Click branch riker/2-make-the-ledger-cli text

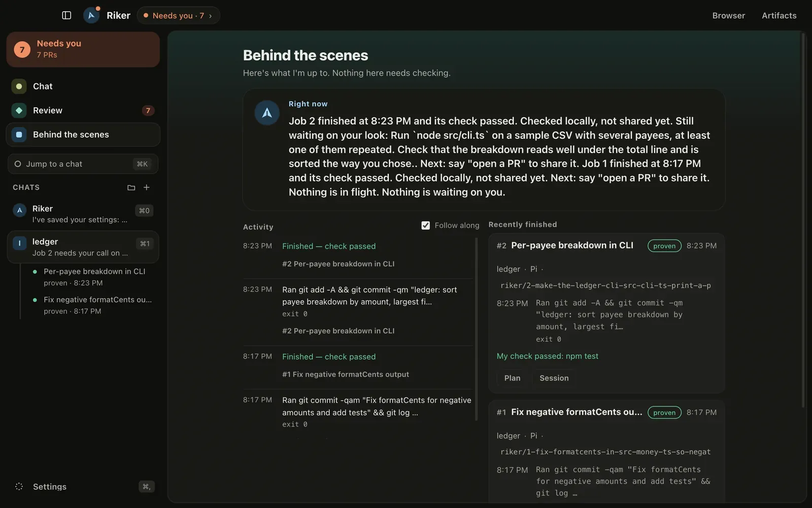605,285
